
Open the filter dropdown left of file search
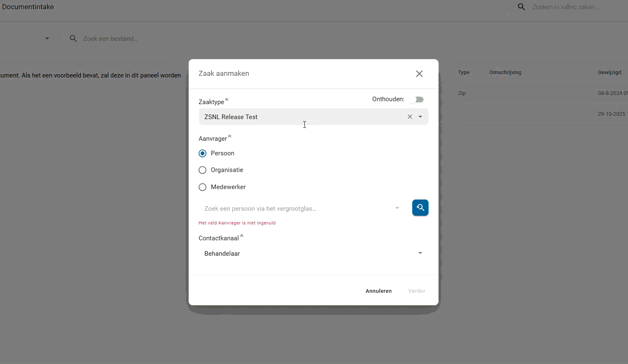47,39
